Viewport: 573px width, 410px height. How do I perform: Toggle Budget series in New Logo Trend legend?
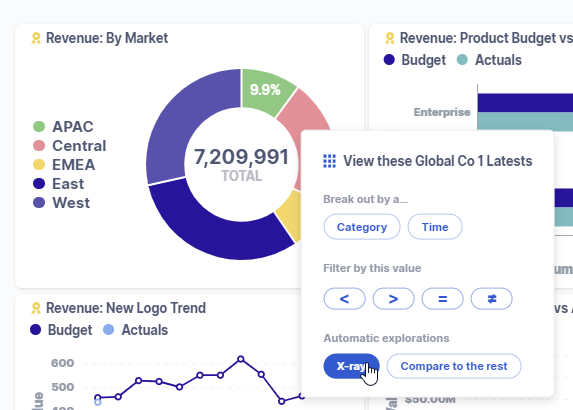click(x=61, y=330)
